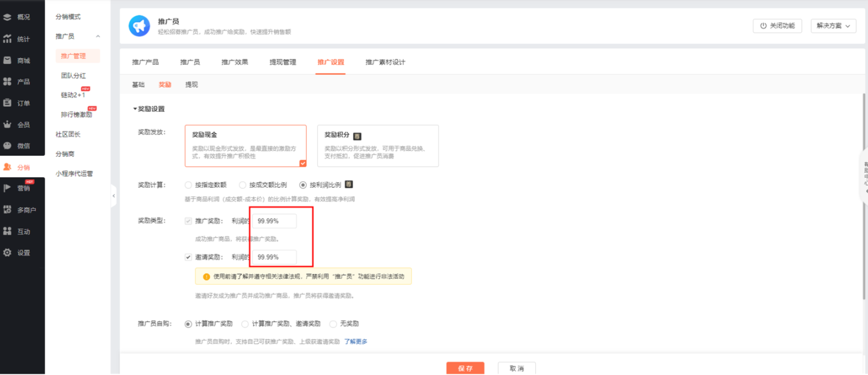Open 分销模式 in the submenu
The image size is (868, 375).
pyautogui.click(x=68, y=17)
